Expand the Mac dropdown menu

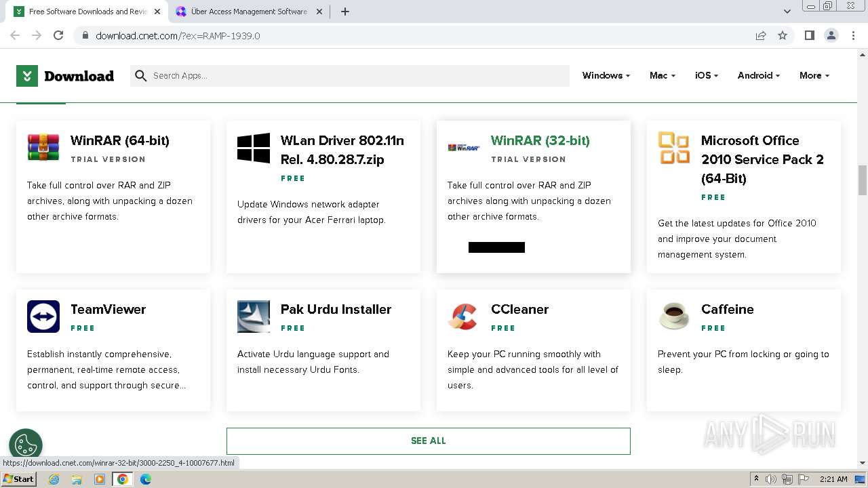tap(662, 75)
